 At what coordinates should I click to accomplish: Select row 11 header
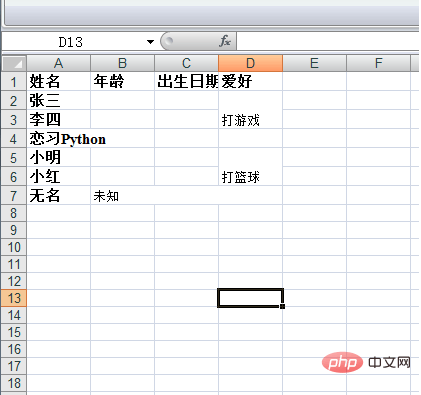tap(14, 264)
